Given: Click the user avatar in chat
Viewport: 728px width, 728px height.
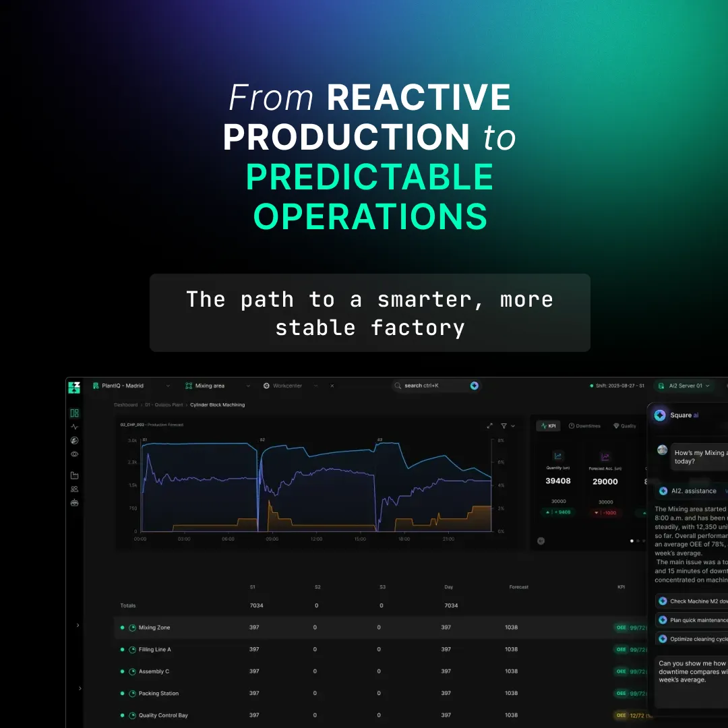Looking at the screenshot, I should (663, 450).
